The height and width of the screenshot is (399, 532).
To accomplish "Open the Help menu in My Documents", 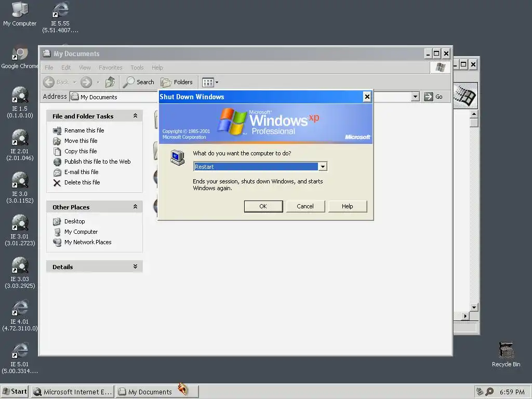I will 157,68.
